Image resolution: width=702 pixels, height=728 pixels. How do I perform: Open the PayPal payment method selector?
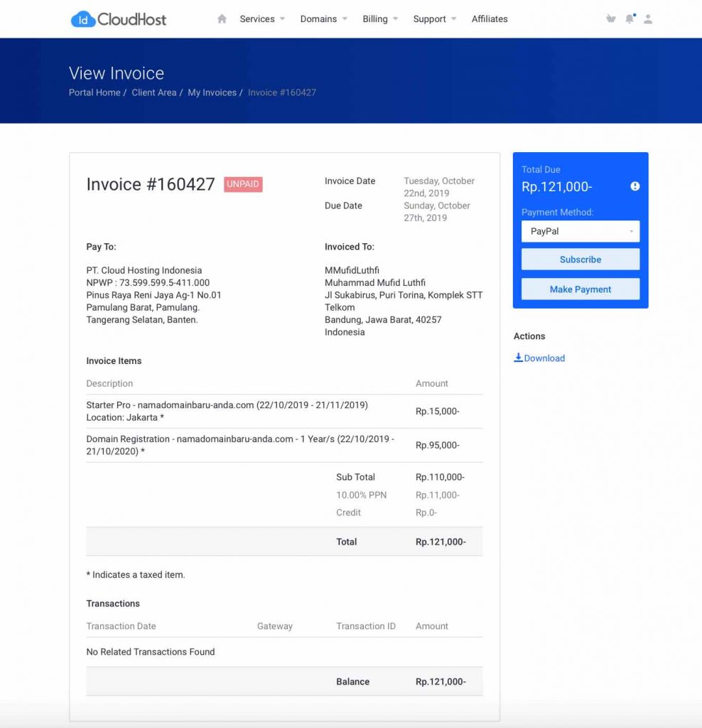(x=580, y=231)
